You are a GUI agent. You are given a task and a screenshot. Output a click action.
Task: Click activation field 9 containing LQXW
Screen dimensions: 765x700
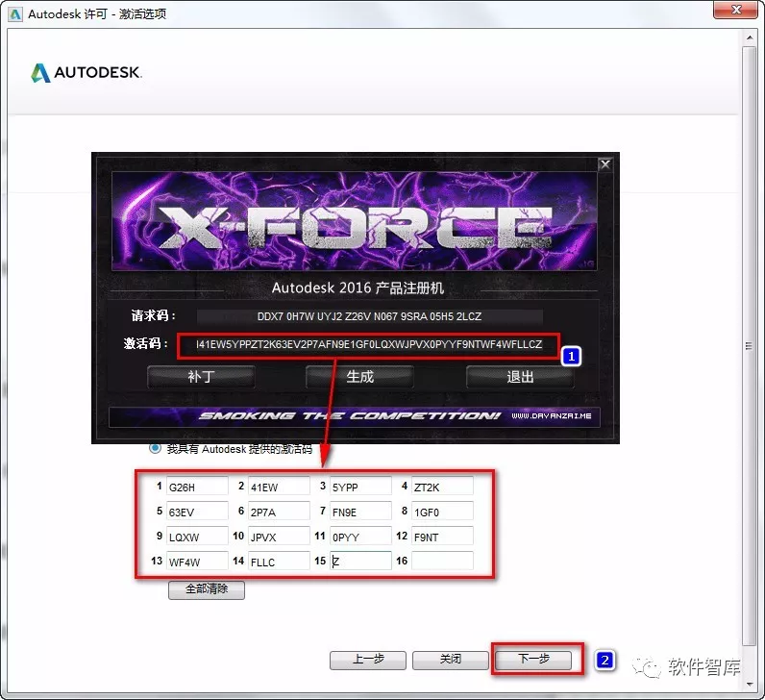click(197, 536)
